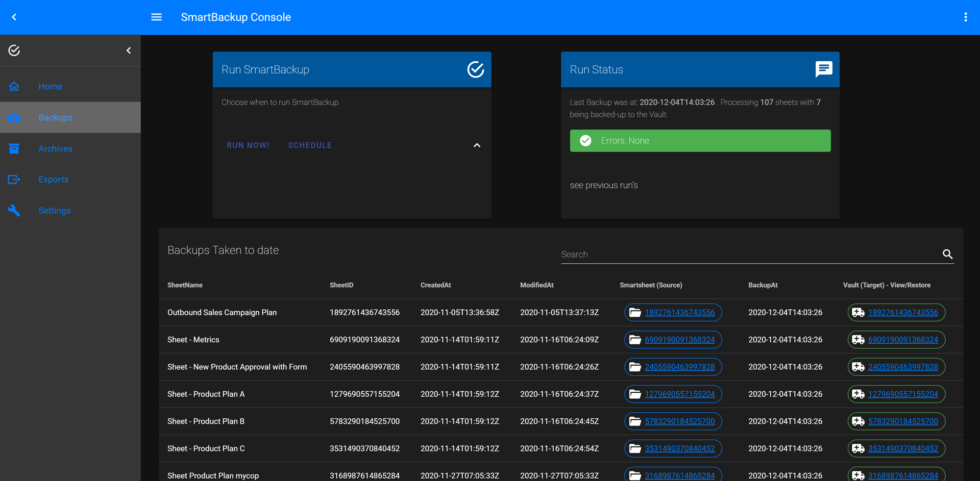
Task: Click vault truck icon for Product Plan B
Action: [858, 421]
